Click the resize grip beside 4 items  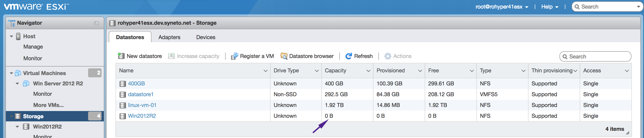[x=628, y=133]
